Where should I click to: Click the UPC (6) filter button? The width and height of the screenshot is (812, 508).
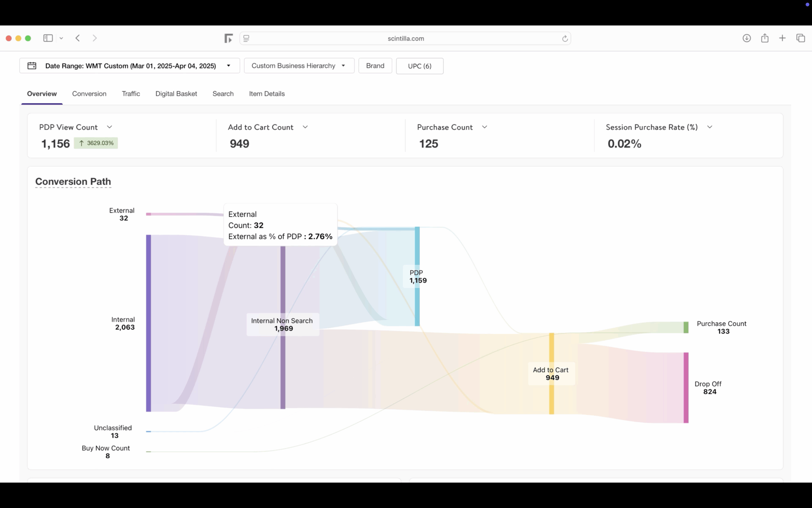[x=419, y=66]
